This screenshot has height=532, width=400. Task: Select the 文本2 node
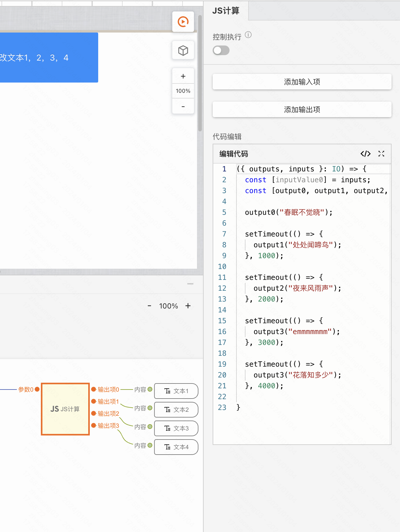(x=176, y=410)
